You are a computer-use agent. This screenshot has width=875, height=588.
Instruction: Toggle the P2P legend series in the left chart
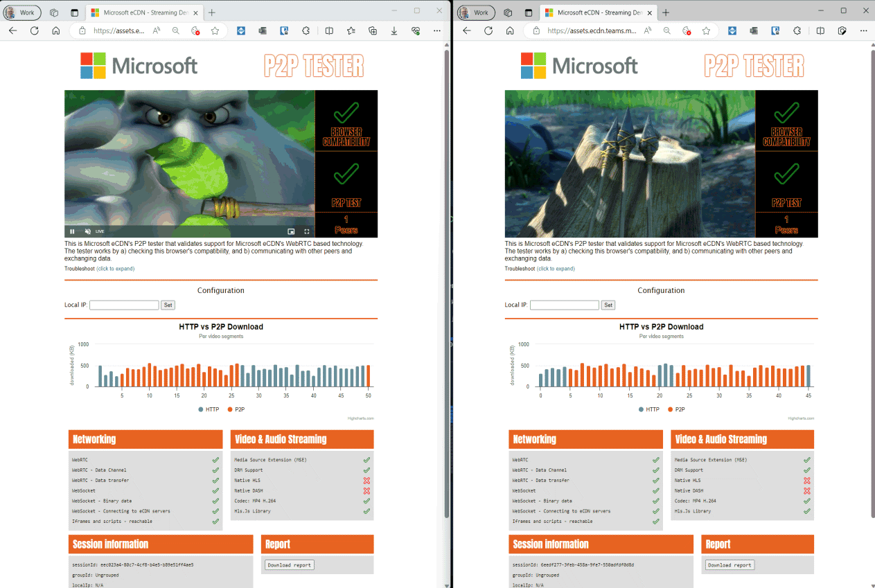click(235, 409)
